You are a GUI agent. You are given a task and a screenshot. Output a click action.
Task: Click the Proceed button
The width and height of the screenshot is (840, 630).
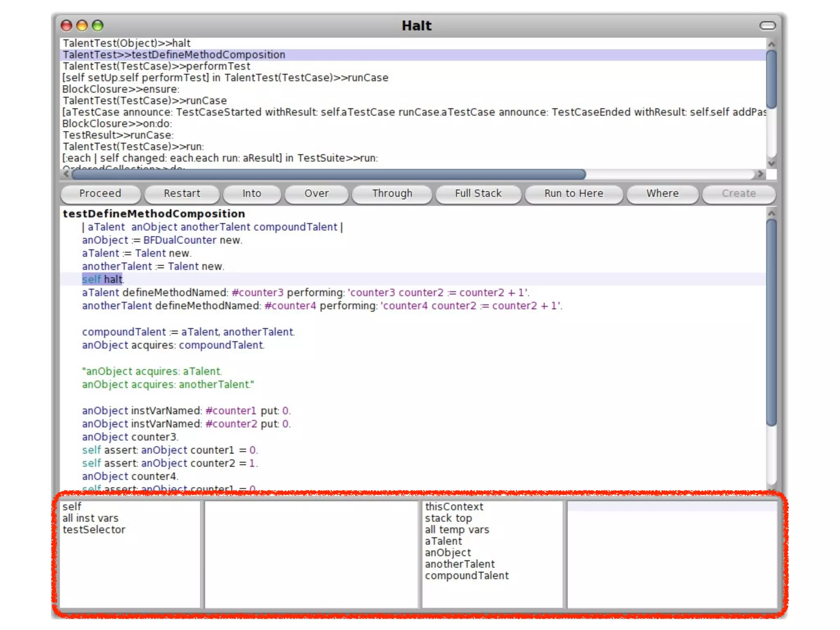point(100,194)
